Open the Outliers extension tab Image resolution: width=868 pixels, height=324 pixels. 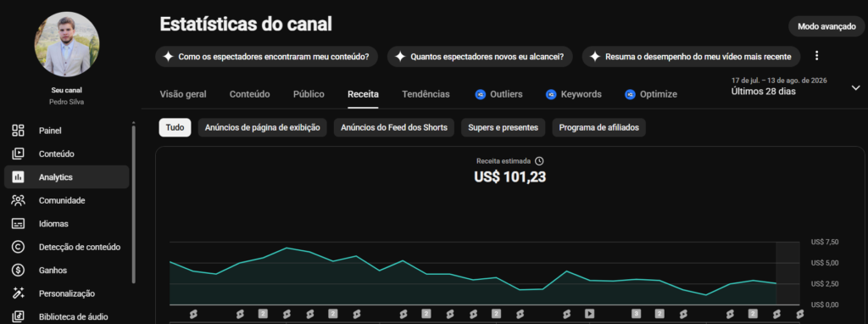click(x=498, y=94)
